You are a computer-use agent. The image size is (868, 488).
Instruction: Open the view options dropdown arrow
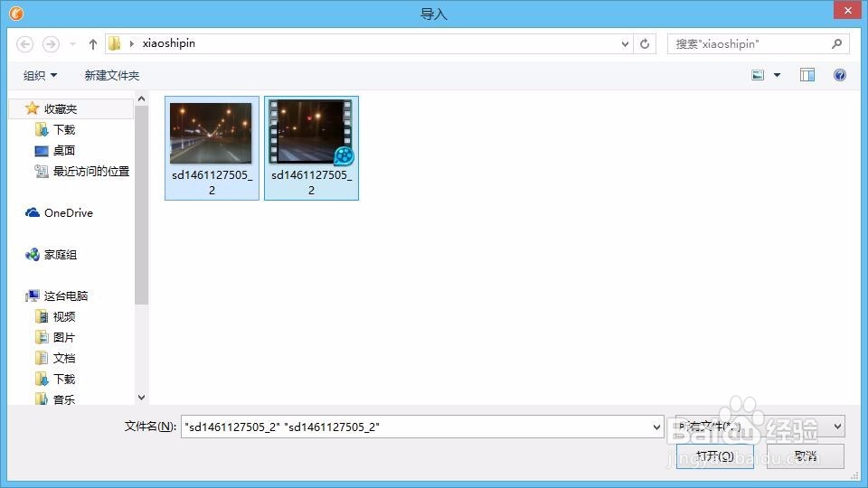click(778, 75)
